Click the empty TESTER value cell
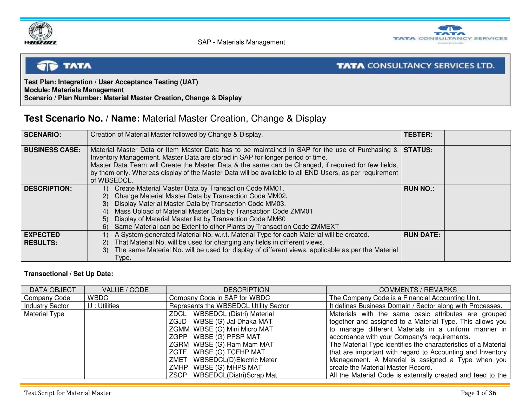532x411 pixels. [477, 138]
